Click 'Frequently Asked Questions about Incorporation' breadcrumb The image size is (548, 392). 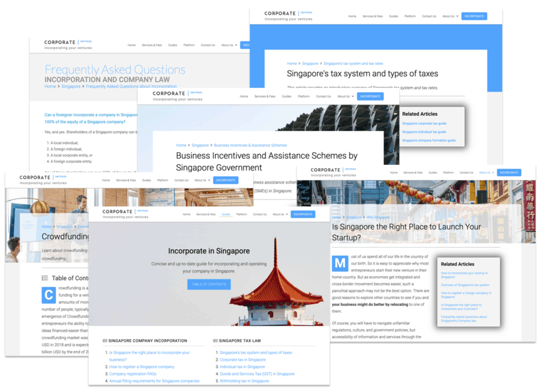click(131, 86)
